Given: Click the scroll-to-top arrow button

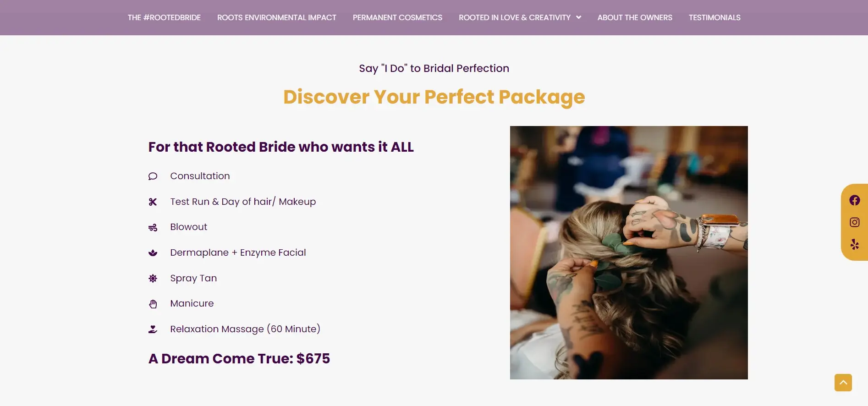Looking at the screenshot, I should pyautogui.click(x=843, y=383).
